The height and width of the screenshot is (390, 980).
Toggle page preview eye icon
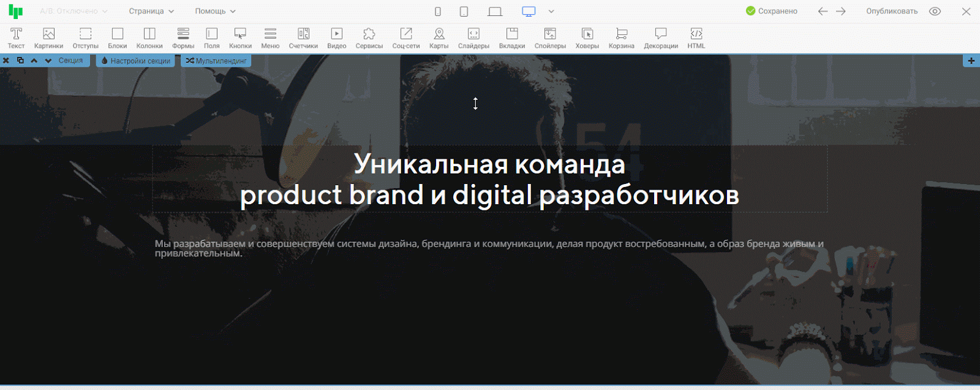point(935,11)
